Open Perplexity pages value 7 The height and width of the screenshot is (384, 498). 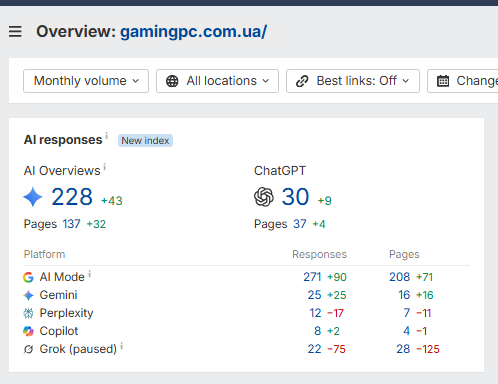(x=407, y=313)
